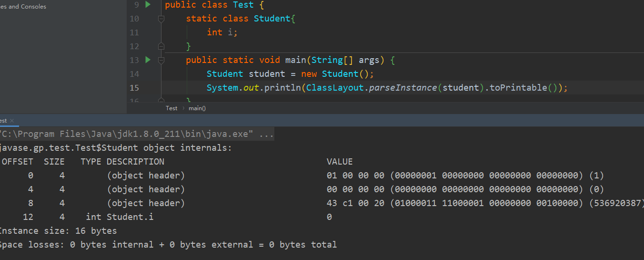This screenshot has width=644, height=260.
Task: Collapse the main method fold marker on line 13
Action: [161, 60]
